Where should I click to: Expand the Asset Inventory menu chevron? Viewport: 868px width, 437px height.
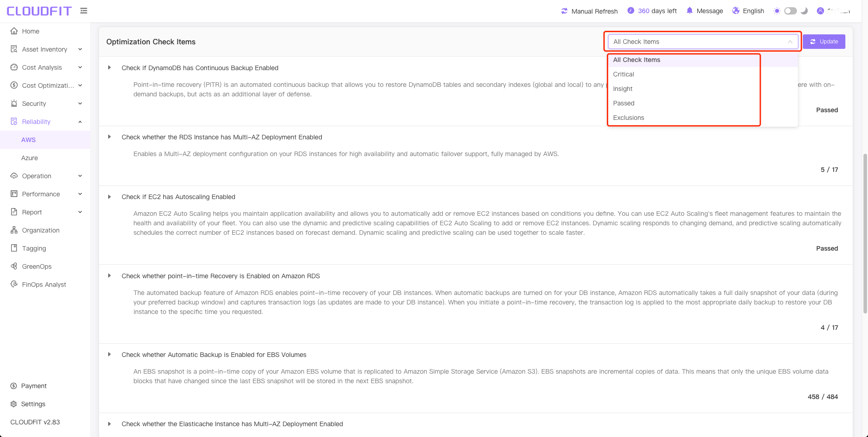[80, 49]
